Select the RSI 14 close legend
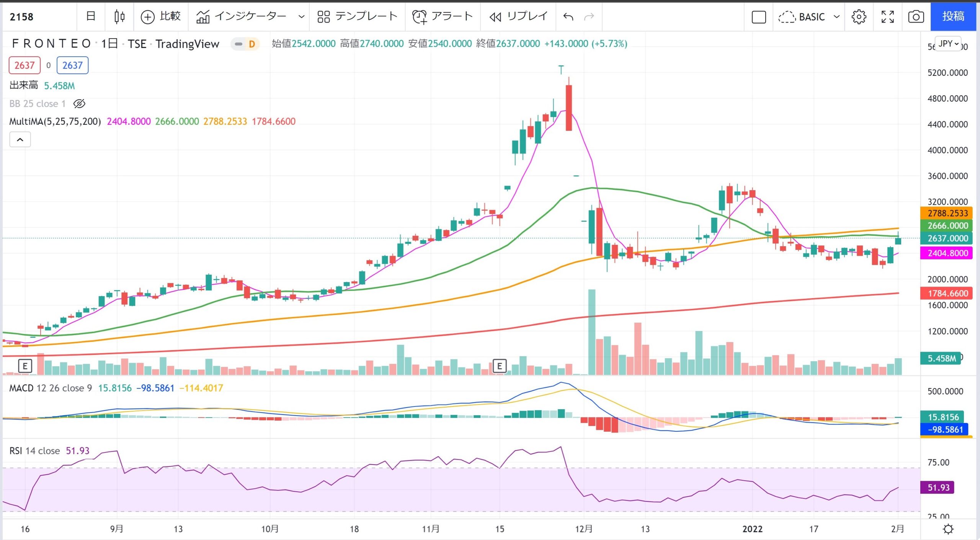 (x=34, y=451)
